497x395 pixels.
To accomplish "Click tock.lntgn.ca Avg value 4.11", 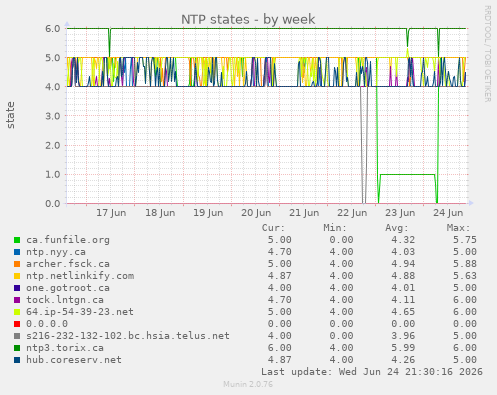I will [403, 300].
